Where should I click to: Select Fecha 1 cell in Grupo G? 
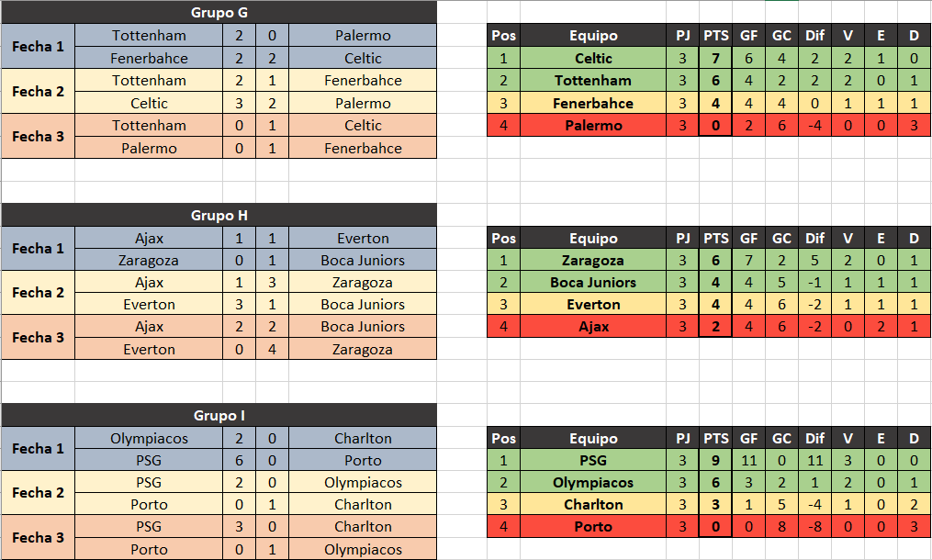tap(38, 47)
